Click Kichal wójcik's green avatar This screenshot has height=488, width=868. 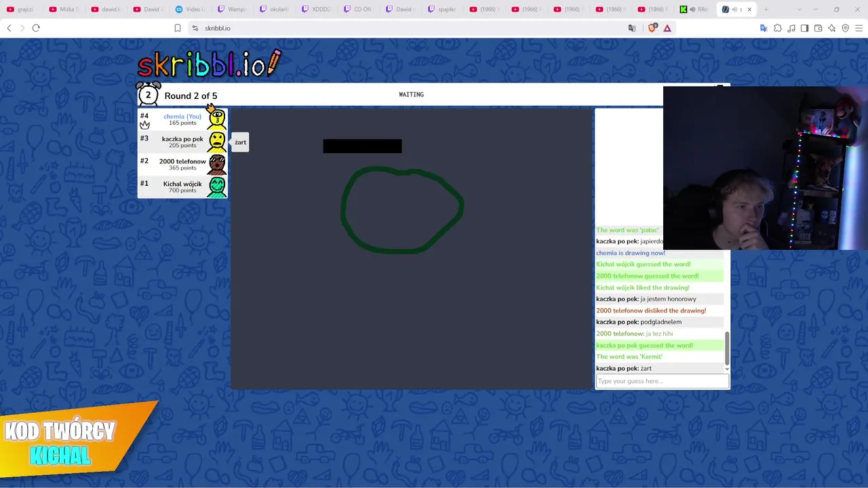coord(217,186)
